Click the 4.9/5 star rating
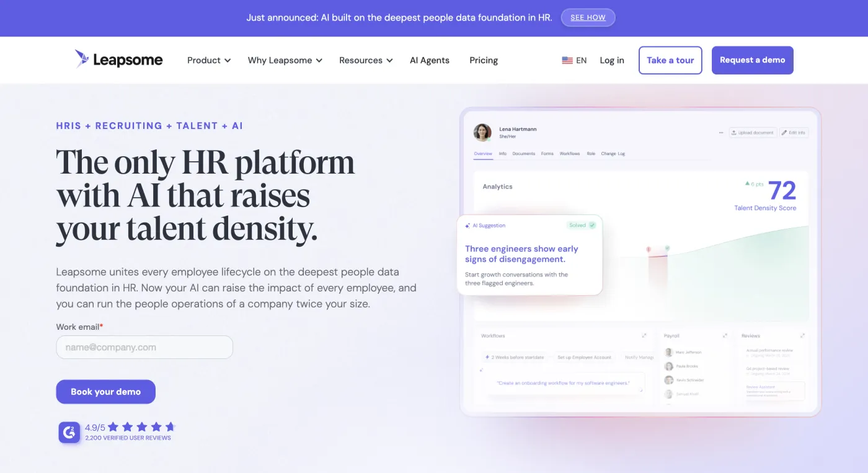The height and width of the screenshot is (473, 868). [x=130, y=427]
